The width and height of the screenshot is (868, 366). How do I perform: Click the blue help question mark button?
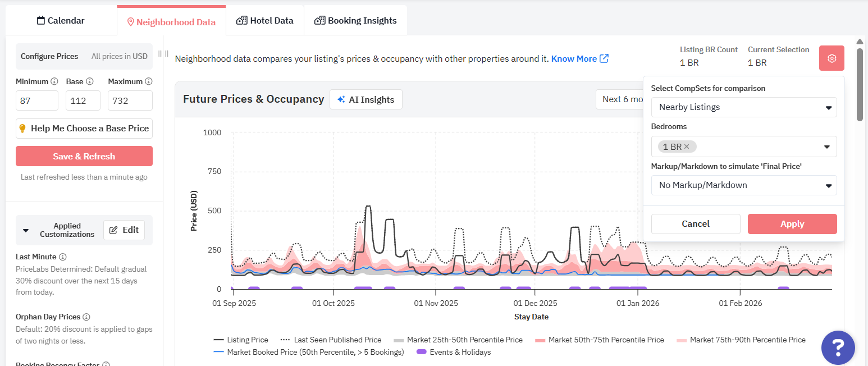pyautogui.click(x=838, y=347)
